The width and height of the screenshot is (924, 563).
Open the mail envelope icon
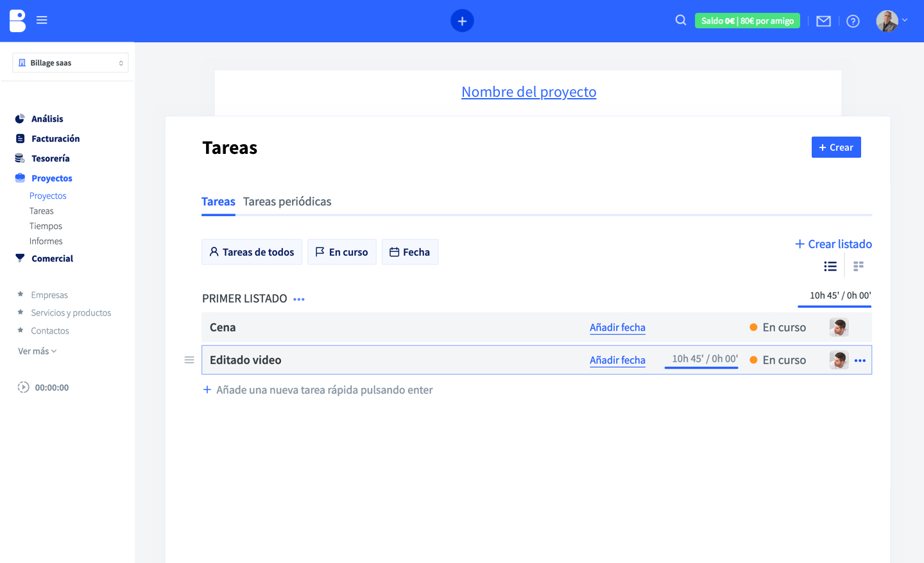[823, 21]
